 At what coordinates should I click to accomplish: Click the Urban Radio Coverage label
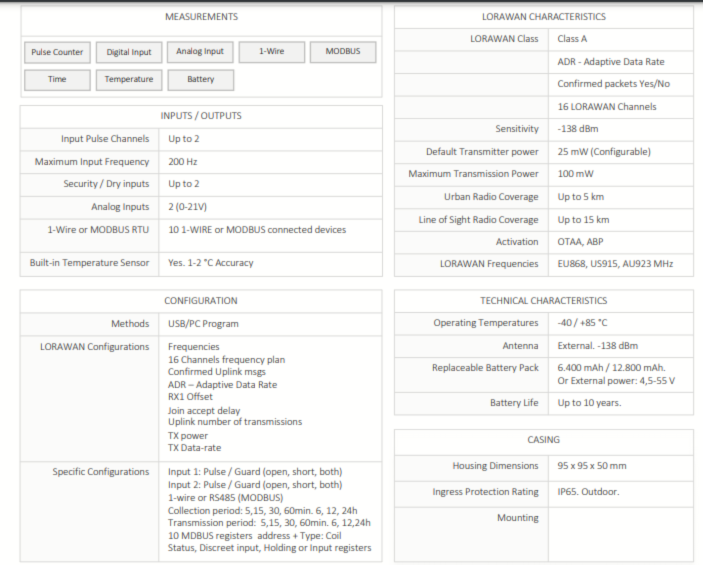[x=491, y=197]
